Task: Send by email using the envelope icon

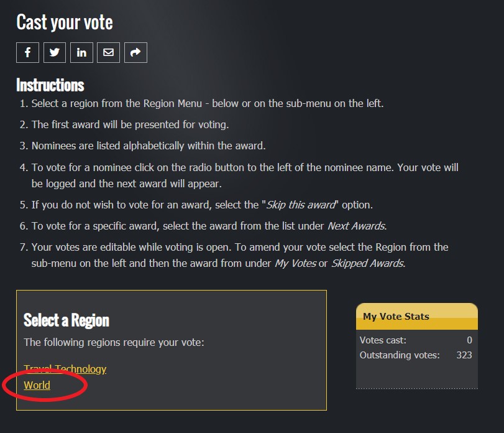Action: tap(108, 53)
